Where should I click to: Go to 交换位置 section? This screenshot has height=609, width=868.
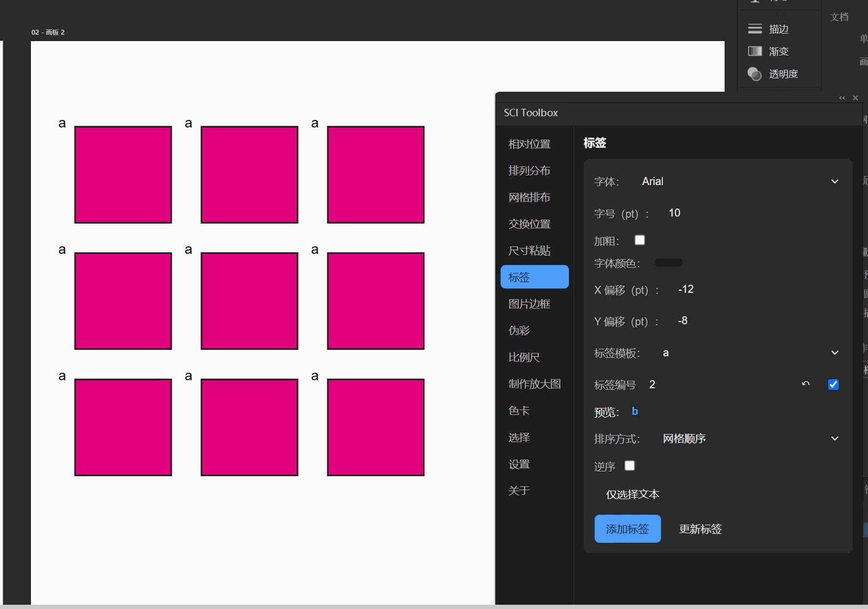tap(535, 224)
